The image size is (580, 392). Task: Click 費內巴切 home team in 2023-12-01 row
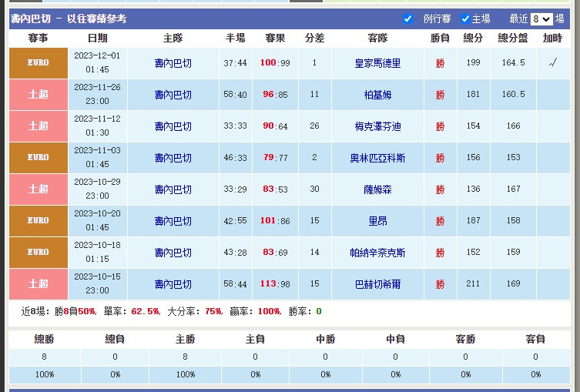coord(173,63)
